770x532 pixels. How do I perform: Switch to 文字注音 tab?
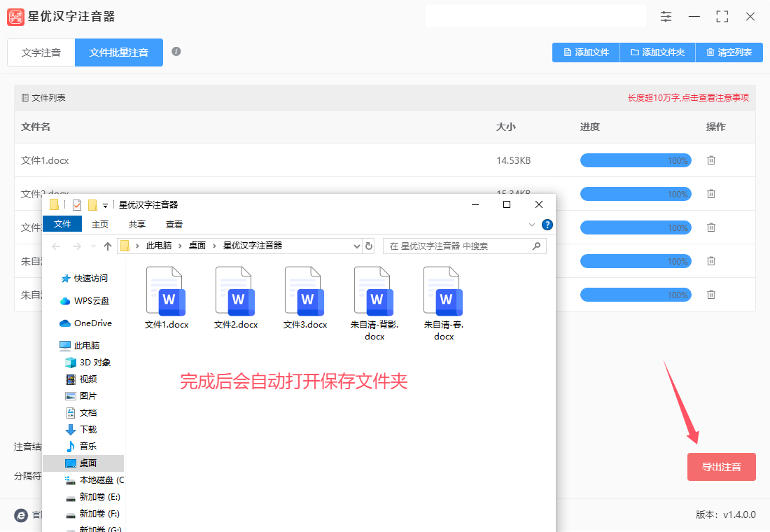point(41,52)
